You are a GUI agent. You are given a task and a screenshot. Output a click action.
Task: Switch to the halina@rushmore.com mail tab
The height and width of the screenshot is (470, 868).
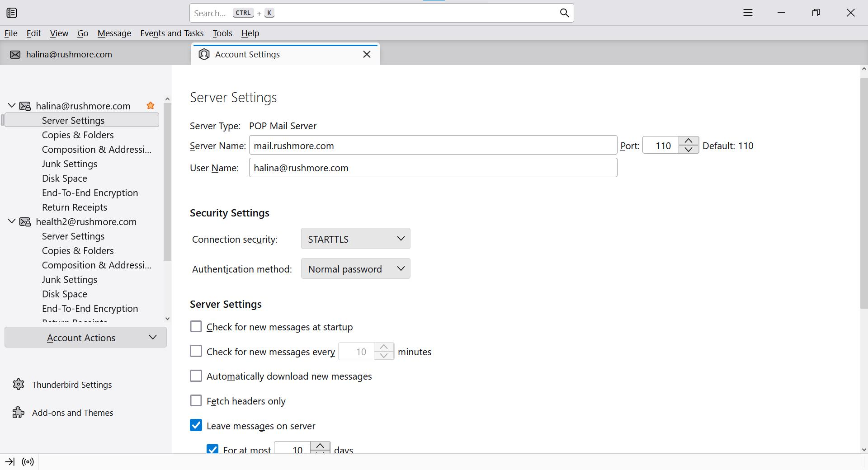(69, 54)
